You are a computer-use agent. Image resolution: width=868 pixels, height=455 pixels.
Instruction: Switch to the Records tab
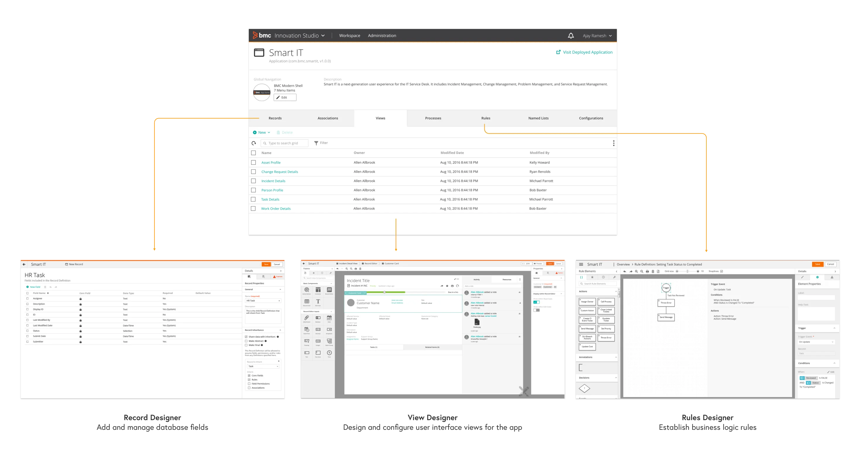pos(275,119)
